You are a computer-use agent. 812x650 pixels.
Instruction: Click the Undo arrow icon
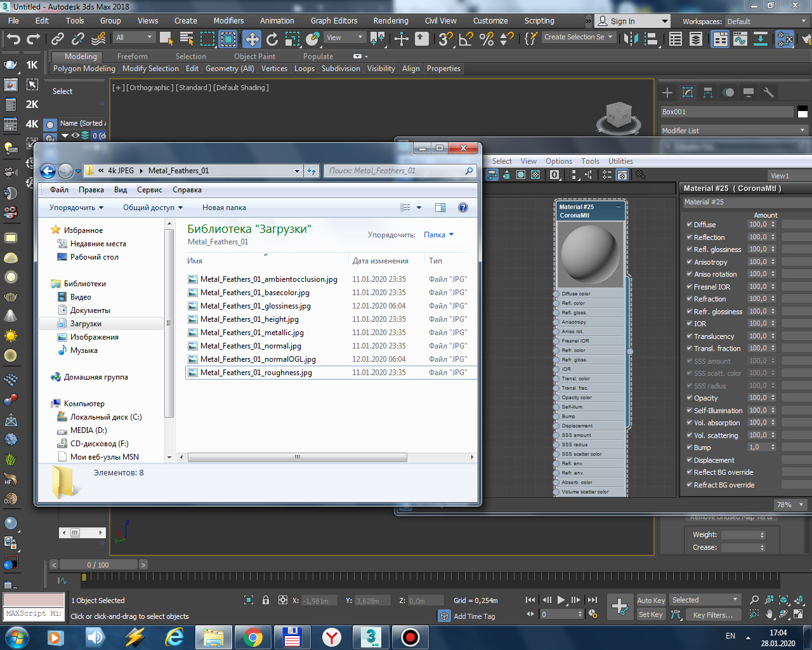(x=13, y=39)
